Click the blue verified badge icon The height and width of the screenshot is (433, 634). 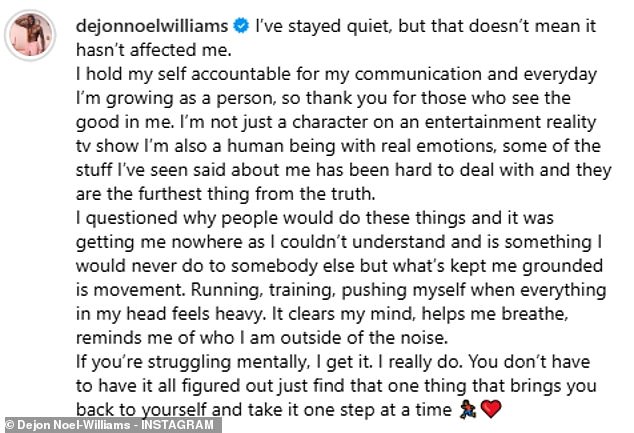click(x=241, y=26)
